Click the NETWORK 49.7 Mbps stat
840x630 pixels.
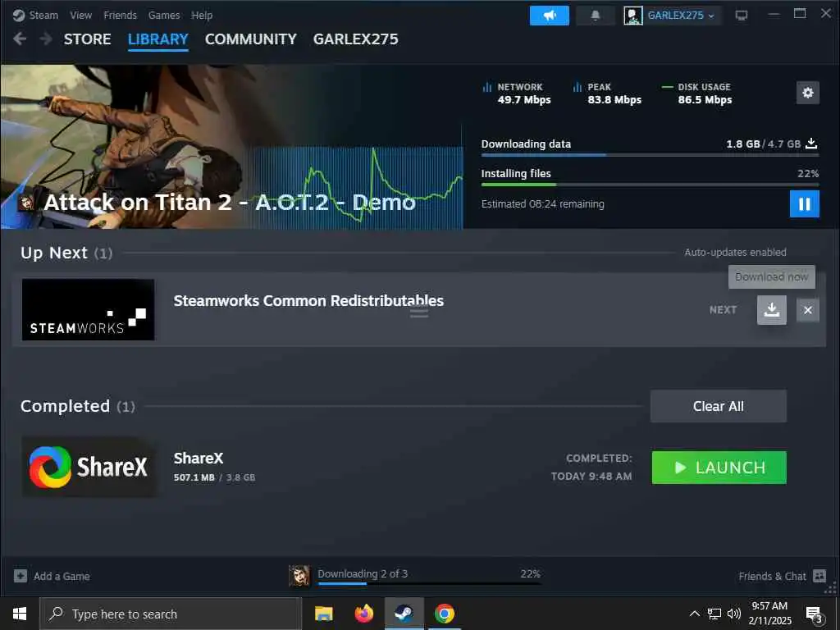tap(517, 94)
